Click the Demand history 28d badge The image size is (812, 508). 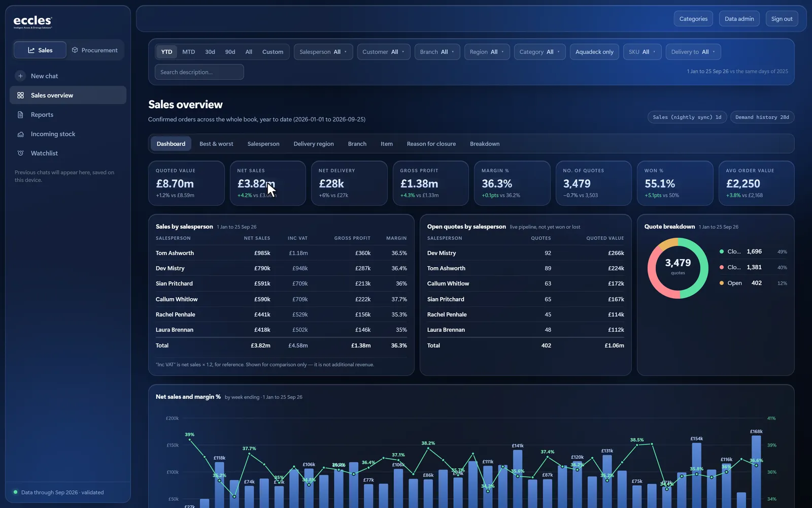(762, 117)
